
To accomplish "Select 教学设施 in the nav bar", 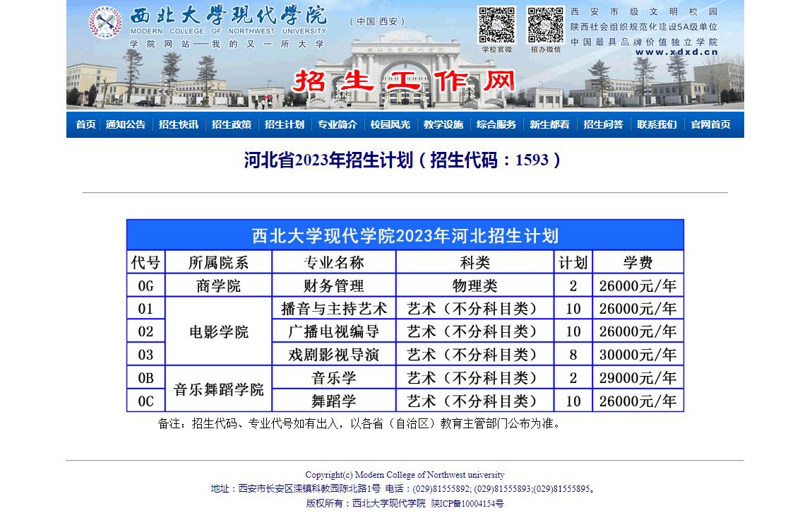I will pos(443,124).
